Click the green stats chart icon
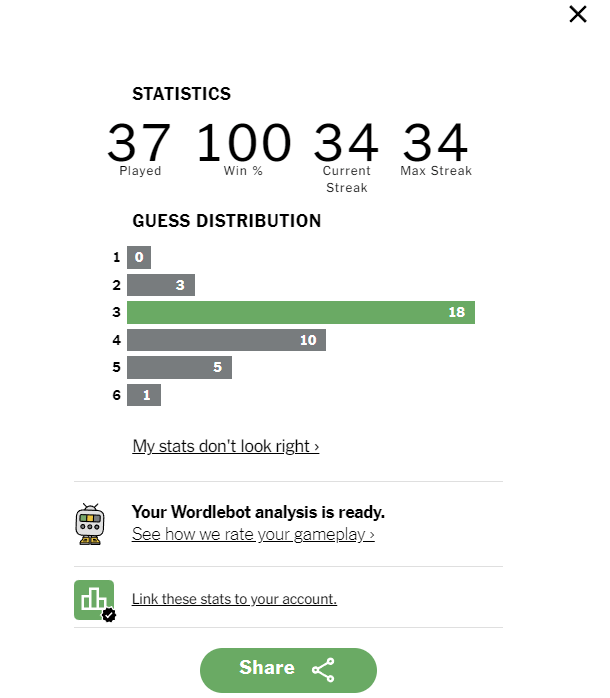This screenshot has width=610, height=698. (x=94, y=599)
